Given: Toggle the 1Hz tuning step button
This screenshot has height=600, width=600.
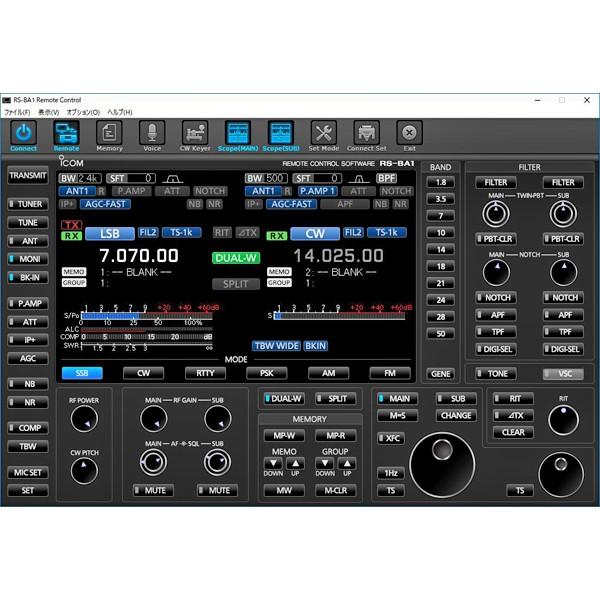Looking at the screenshot, I should [x=391, y=473].
